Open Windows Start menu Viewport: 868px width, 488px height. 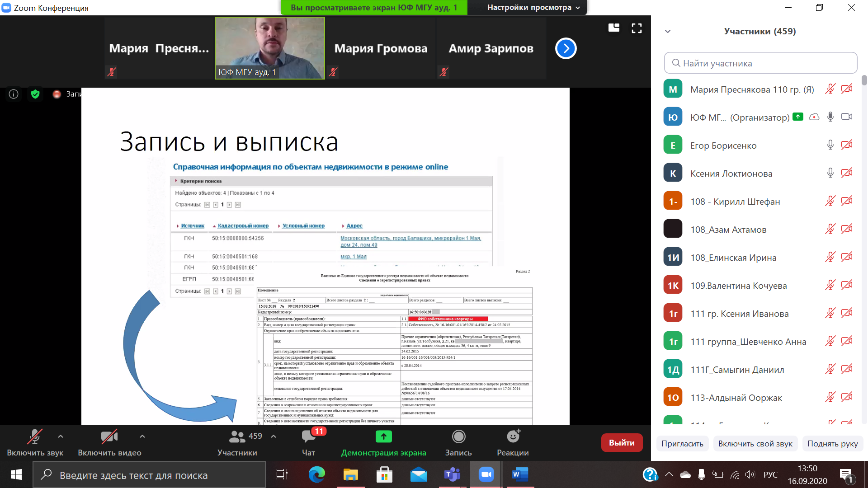click(x=16, y=474)
